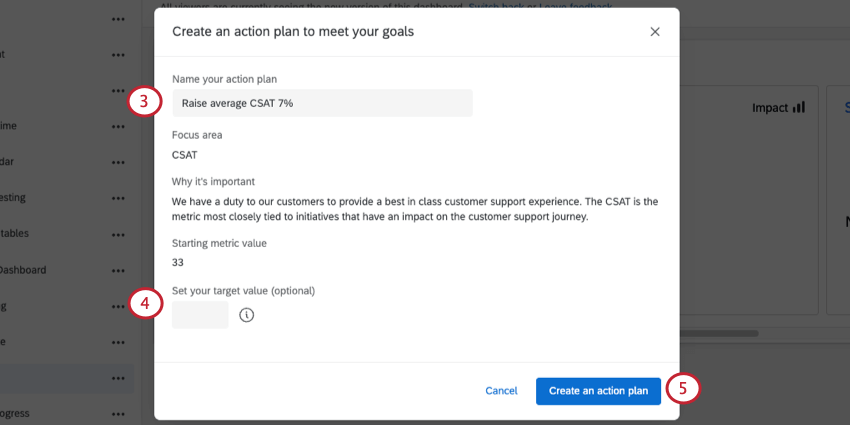The height and width of the screenshot is (425, 850).
Task: Click the action plan name field
Action: point(322,103)
